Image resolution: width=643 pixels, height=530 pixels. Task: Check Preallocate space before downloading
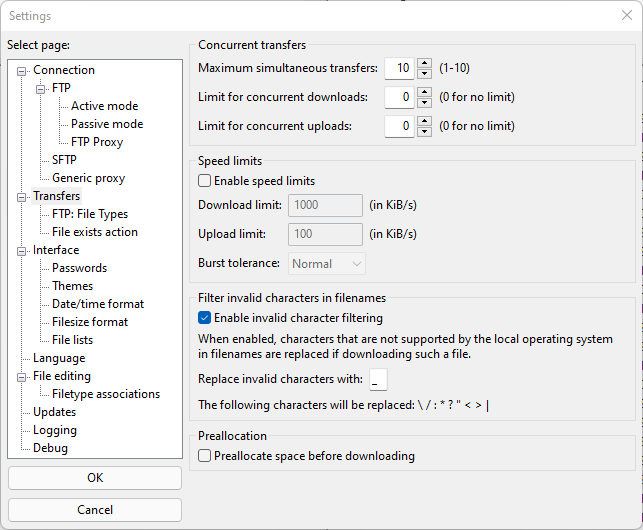click(204, 456)
